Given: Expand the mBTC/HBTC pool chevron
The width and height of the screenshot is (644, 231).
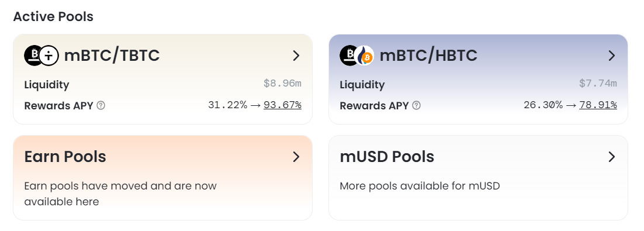Looking at the screenshot, I should point(611,56).
